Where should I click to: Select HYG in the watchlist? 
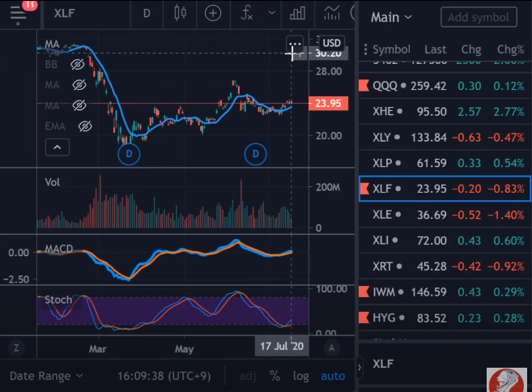[x=445, y=317]
